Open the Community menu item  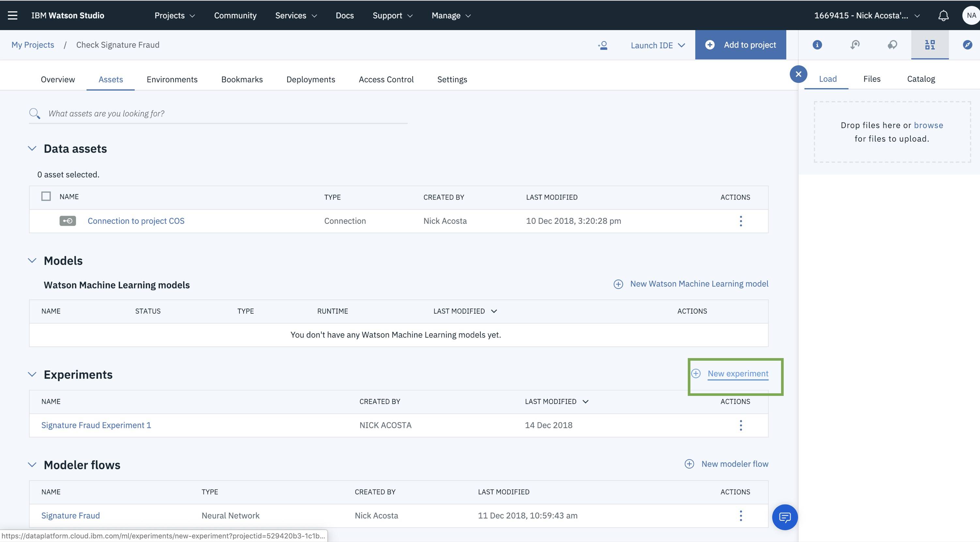click(235, 15)
